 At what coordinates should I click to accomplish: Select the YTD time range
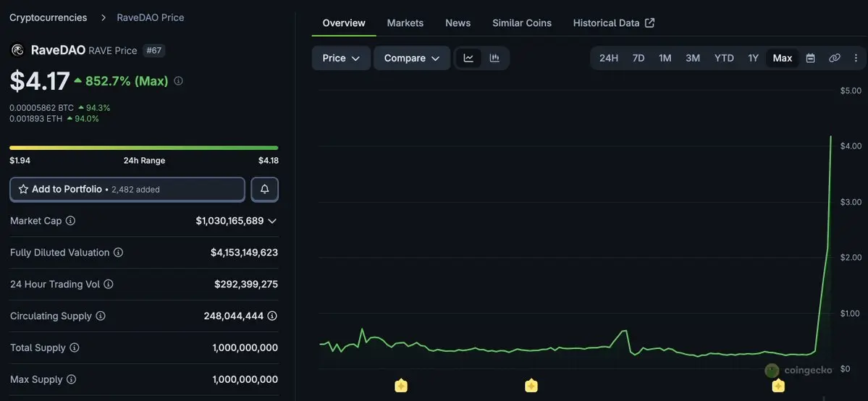[x=723, y=58]
